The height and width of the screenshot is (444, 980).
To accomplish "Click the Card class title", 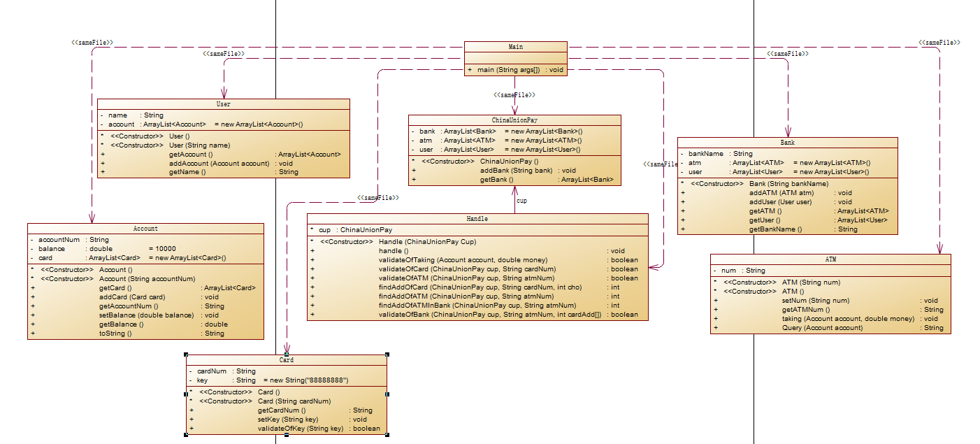I will click(287, 360).
